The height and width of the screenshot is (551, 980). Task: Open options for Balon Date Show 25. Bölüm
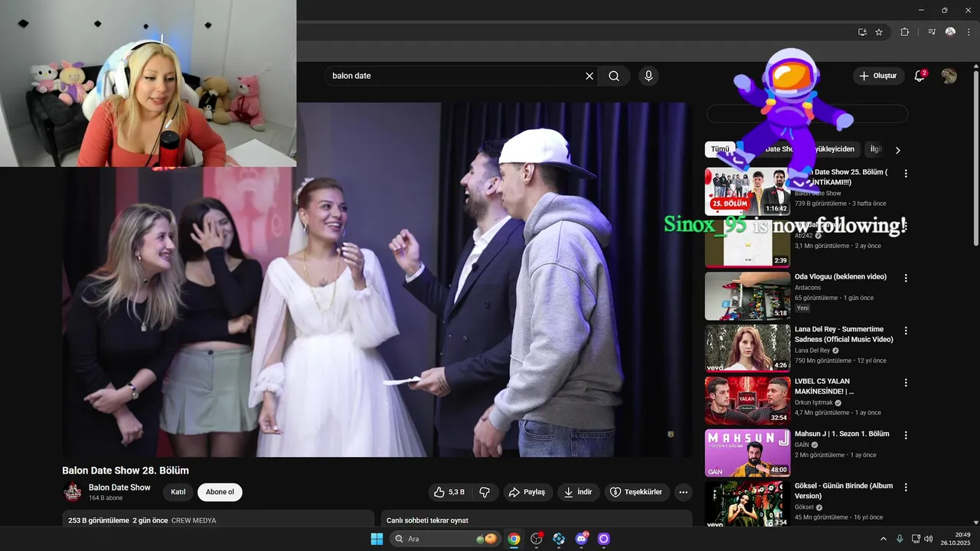click(x=906, y=174)
